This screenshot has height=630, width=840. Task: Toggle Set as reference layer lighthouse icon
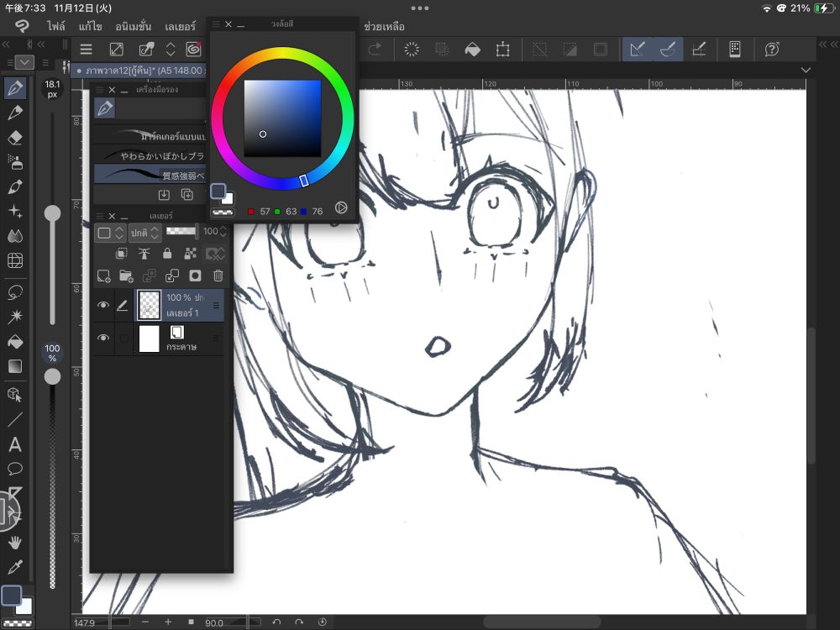click(144, 254)
